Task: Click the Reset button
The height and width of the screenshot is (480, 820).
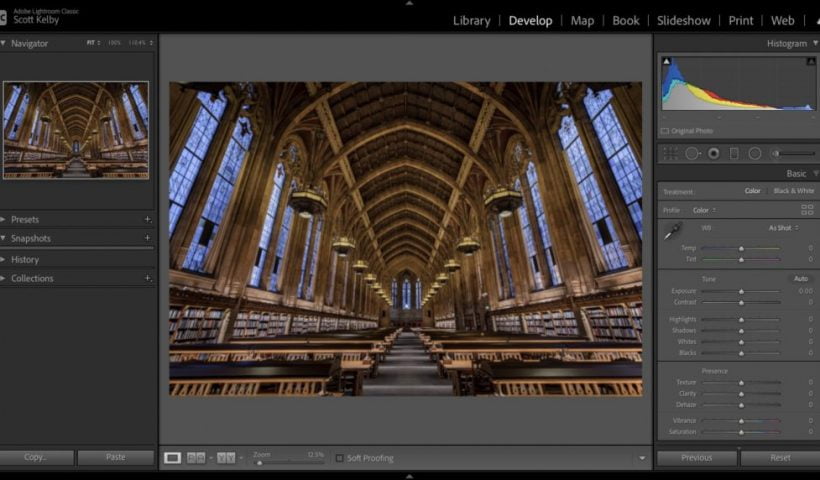Action: pyautogui.click(x=780, y=458)
